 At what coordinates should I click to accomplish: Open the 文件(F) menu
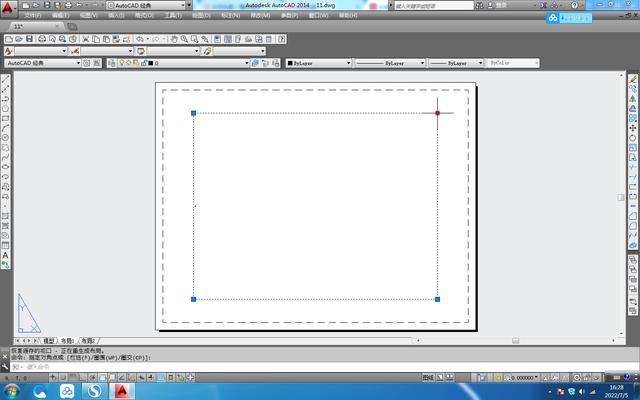point(33,16)
